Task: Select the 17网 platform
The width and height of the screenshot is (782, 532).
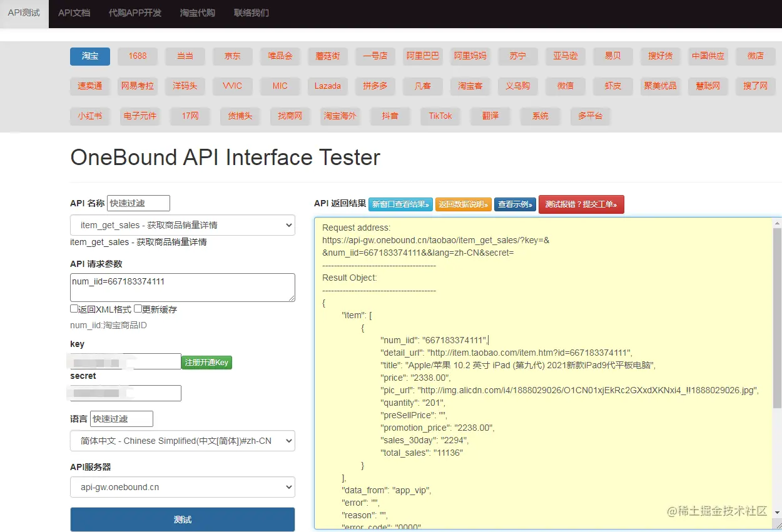Action: [x=190, y=116]
